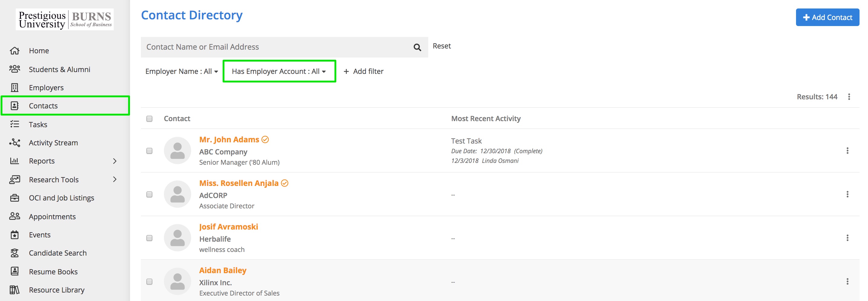Select the checkbox for Aidan Bailey
The image size is (868, 301).
click(x=149, y=282)
